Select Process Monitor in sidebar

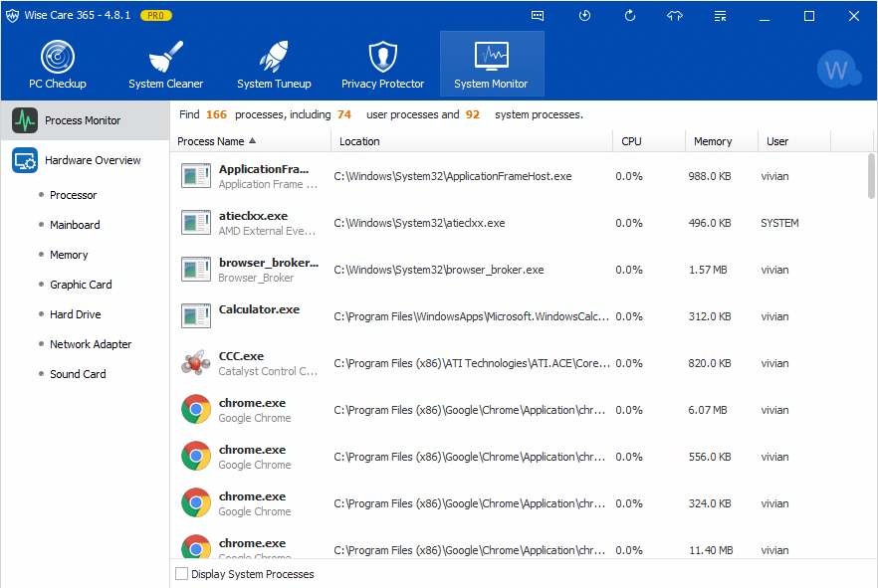point(86,120)
